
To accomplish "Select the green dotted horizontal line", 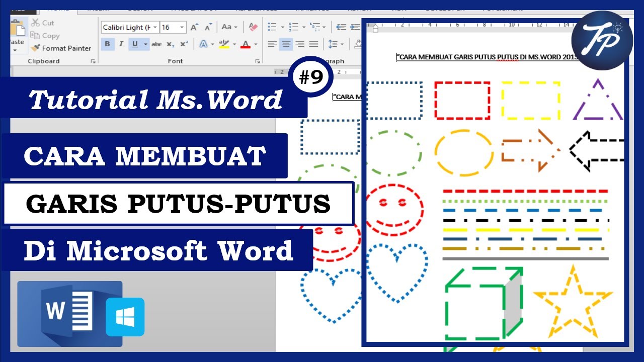I will pos(525,201).
